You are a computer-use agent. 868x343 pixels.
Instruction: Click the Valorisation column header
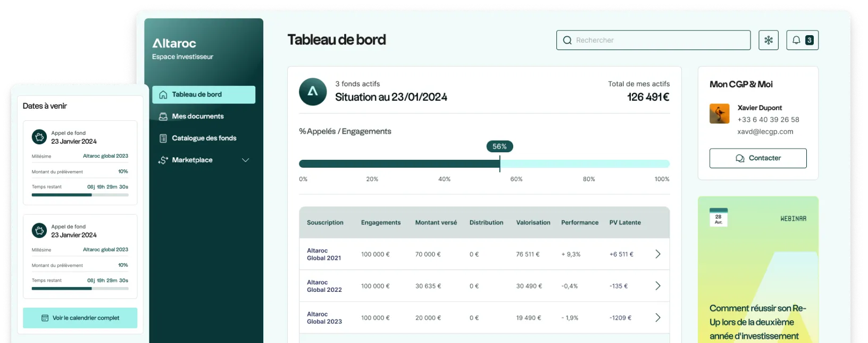pos(533,223)
